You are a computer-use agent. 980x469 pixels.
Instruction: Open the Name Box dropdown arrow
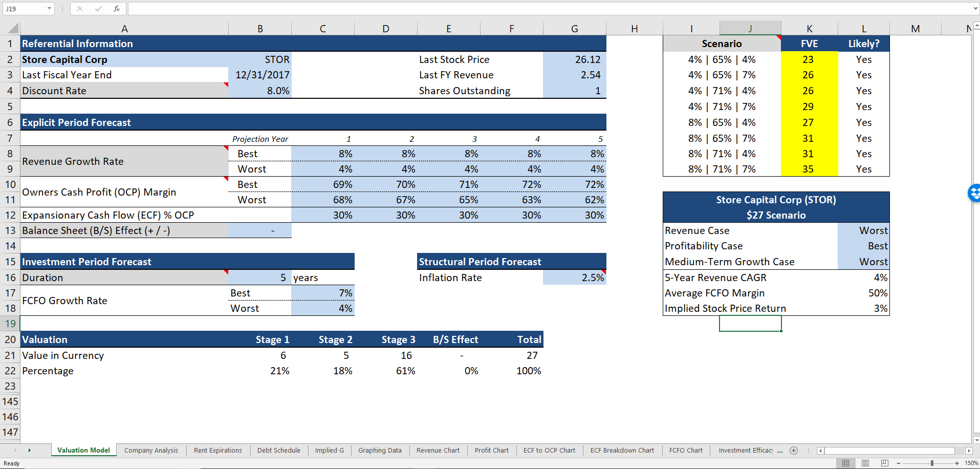pos(49,9)
